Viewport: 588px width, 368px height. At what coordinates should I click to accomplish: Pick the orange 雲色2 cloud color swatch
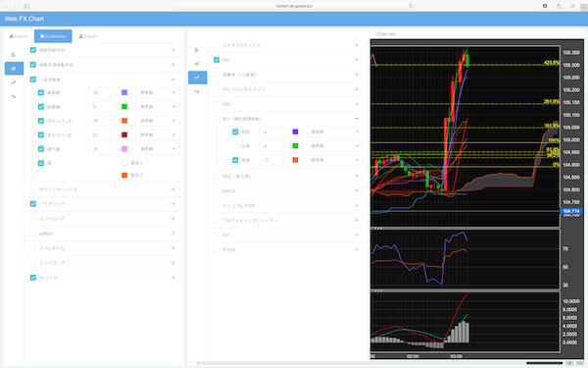(x=124, y=175)
